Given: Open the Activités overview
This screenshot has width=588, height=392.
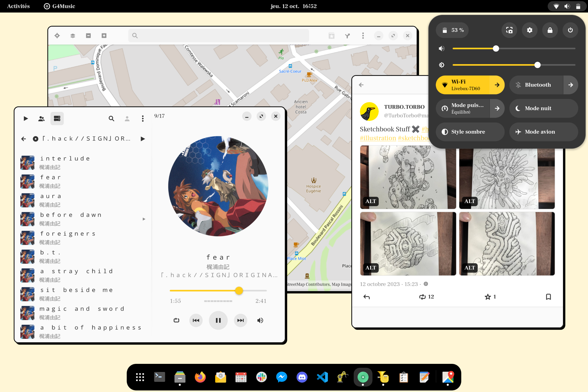Looking at the screenshot, I should click(x=18, y=6).
